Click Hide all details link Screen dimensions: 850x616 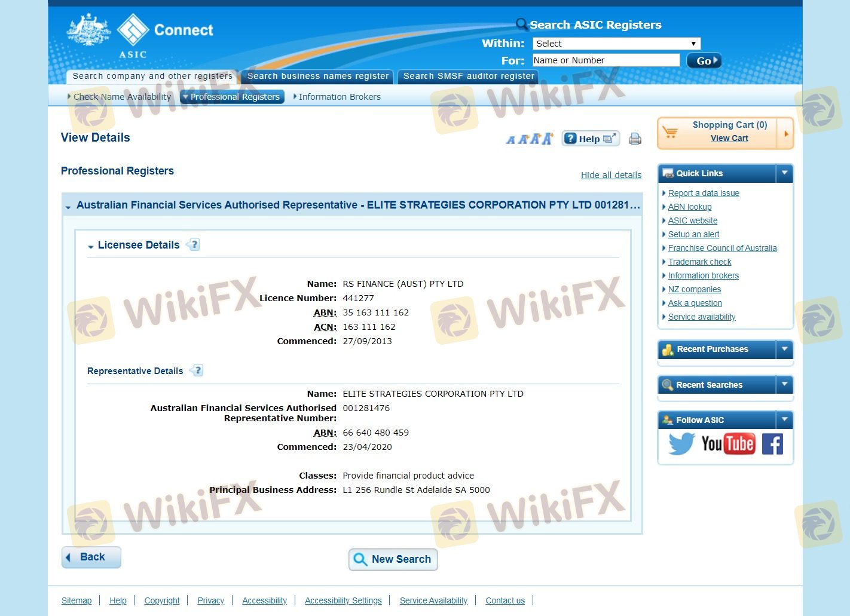pos(611,175)
